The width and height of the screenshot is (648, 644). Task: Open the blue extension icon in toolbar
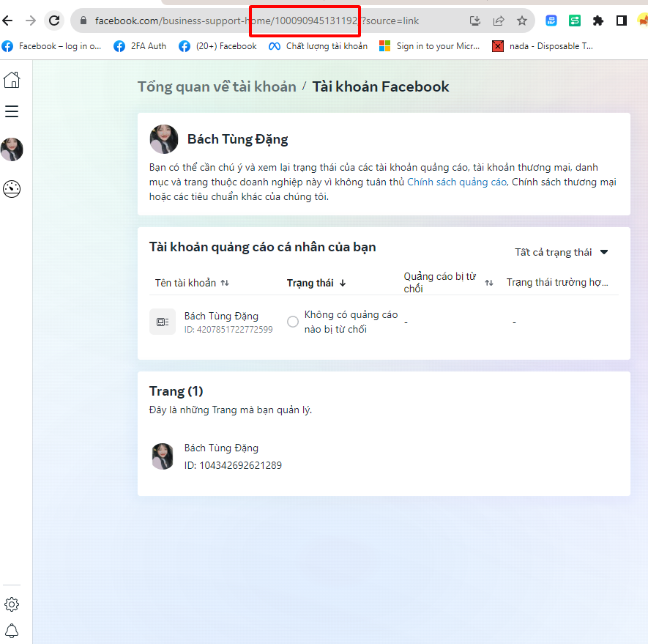(551, 21)
